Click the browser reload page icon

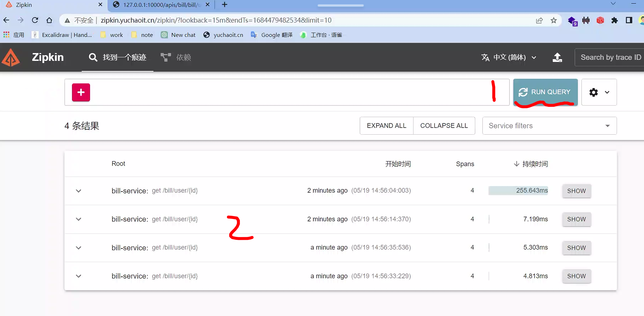(35, 20)
